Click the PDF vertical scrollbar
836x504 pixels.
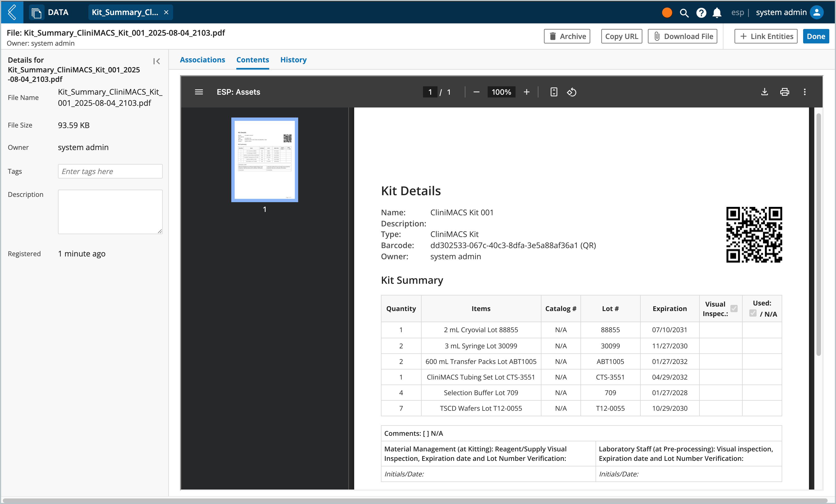pyautogui.click(x=818, y=234)
